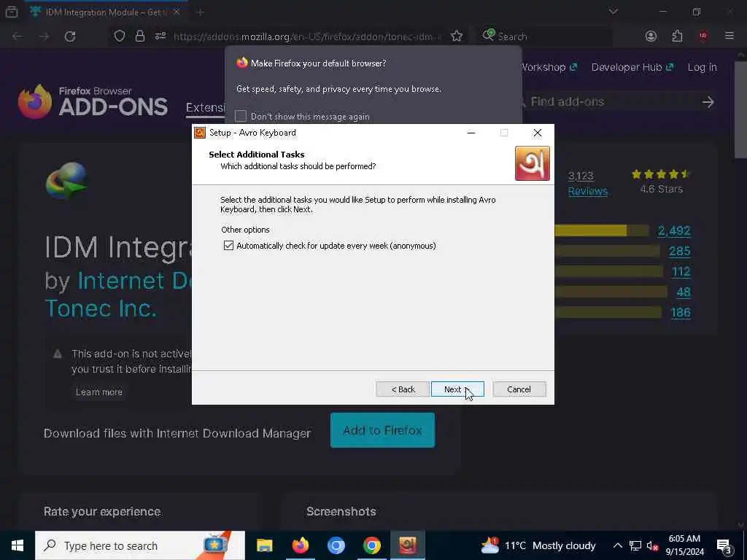Open uBlock Origin toolbar icon
The width and height of the screenshot is (747, 560).
[703, 36]
